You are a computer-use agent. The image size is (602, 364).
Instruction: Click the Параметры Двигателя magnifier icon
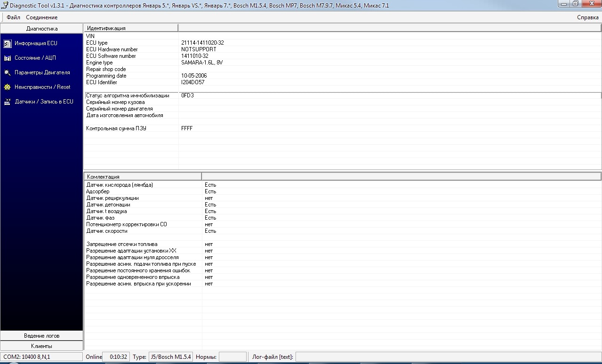[7, 72]
